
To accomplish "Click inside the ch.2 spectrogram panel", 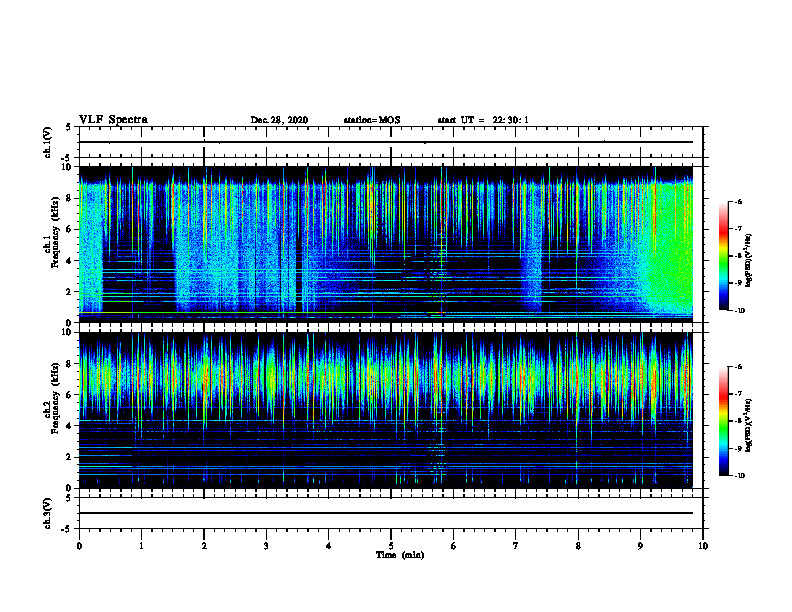I will tap(386, 410).
